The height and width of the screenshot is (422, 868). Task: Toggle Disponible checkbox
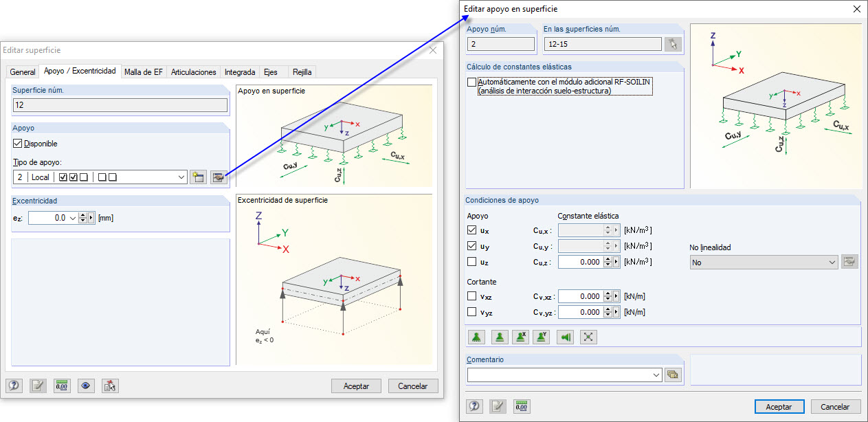pos(18,144)
